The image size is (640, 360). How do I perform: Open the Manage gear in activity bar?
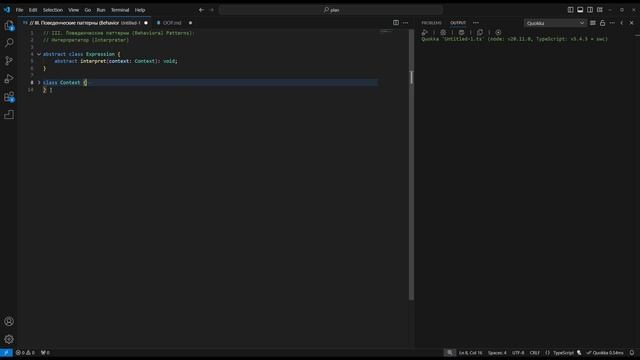9,339
